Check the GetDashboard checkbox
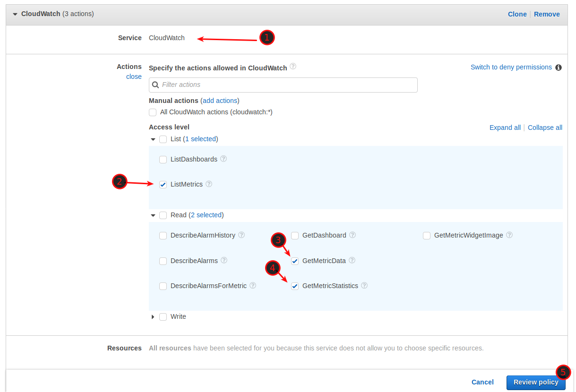The image size is (576, 392). pyautogui.click(x=295, y=236)
